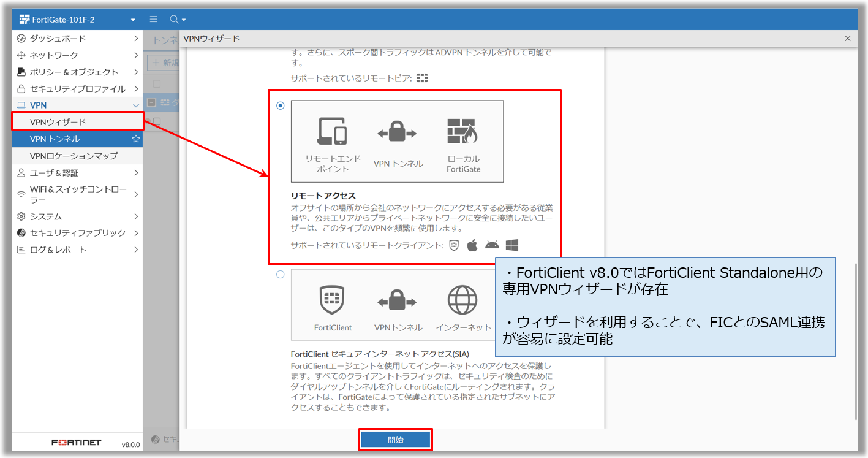Expand the システム menu chevron
868x458 pixels.
(136, 216)
